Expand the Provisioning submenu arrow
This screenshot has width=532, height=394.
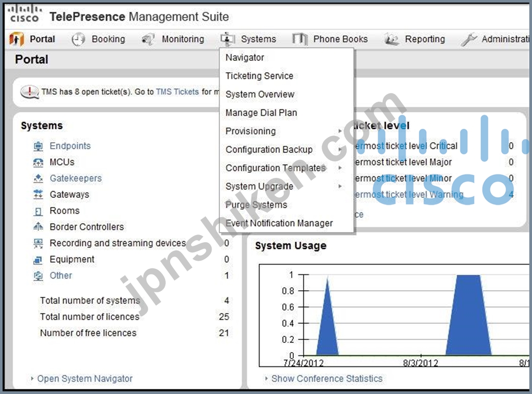pos(340,131)
